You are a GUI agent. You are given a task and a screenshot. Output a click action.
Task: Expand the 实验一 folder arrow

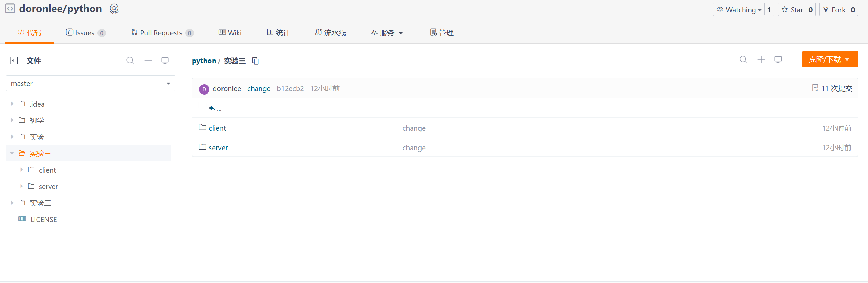point(12,137)
